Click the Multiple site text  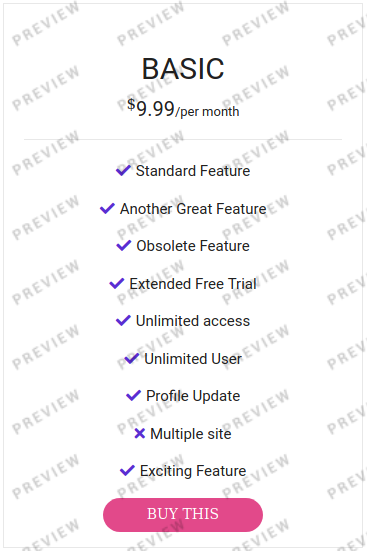click(x=191, y=434)
